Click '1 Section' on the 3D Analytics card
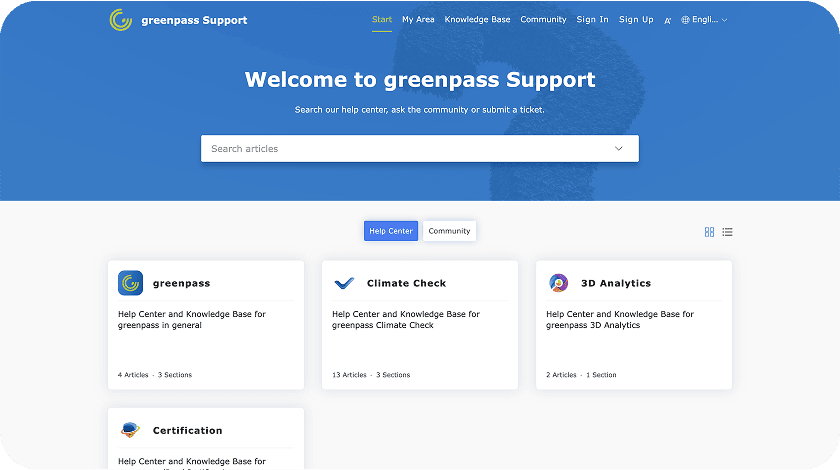The height and width of the screenshot is (470, 840). point(601,375)
